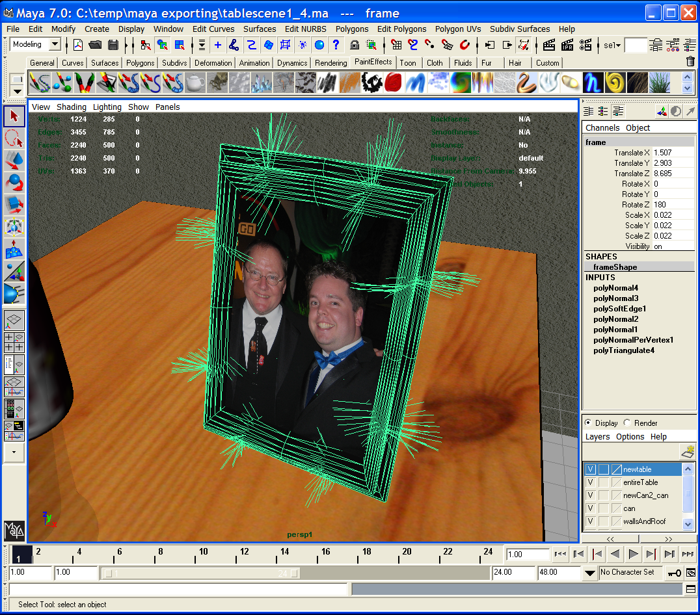This screenshot has width=700, height=615.
Task: Create a new layer with the layer icon
Action: (687, 452)
